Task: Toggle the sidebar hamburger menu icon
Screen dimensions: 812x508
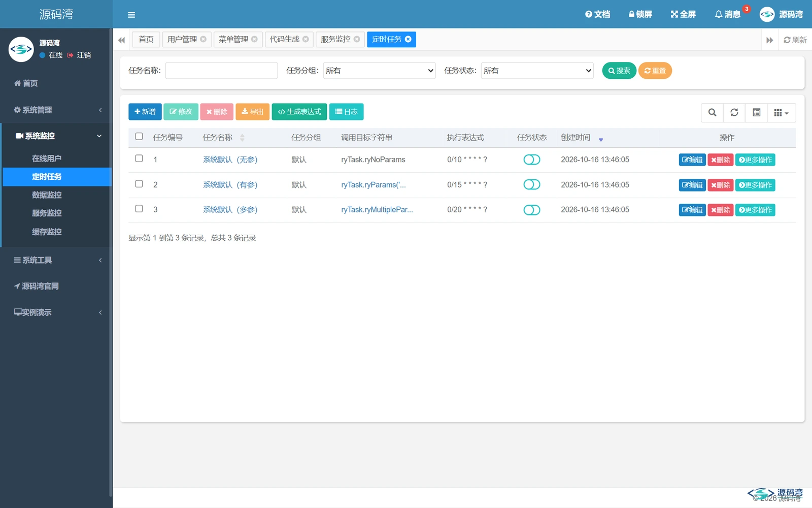Action: 131,15
